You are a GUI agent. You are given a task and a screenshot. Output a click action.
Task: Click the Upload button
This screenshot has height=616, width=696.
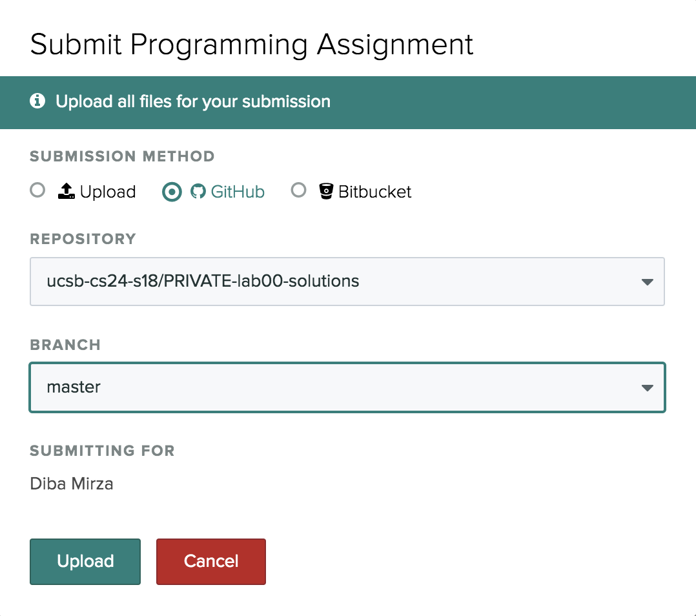tap(85, 561)
